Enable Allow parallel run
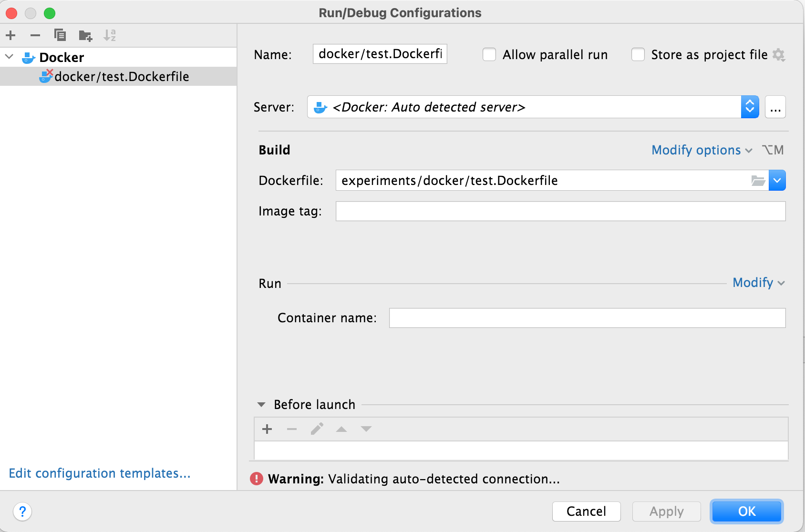The width and height of the screenshot is (805, 532). point(489,55)
